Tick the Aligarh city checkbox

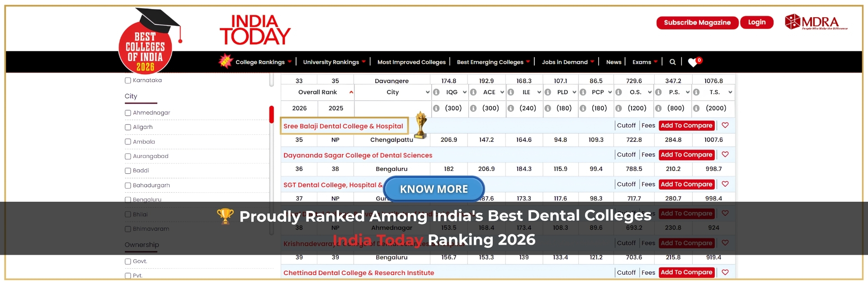(x=128, y=128)
